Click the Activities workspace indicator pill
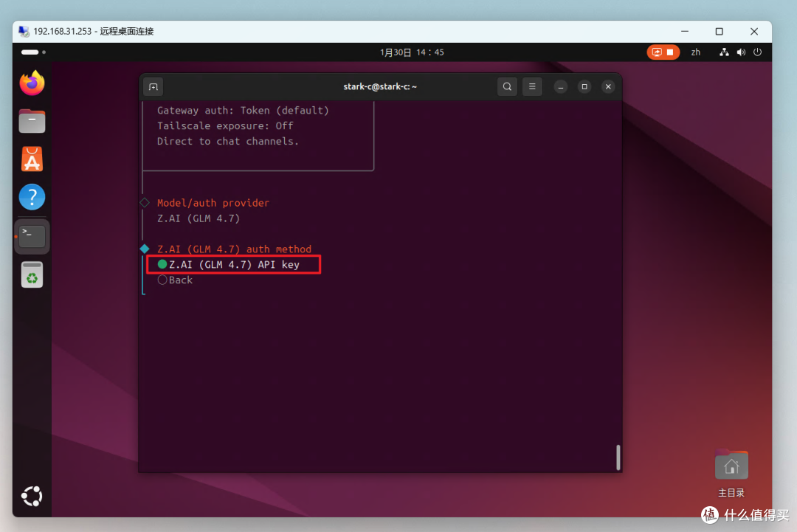The height and width of the screenshot is (532, 797). tap(33, 52)
